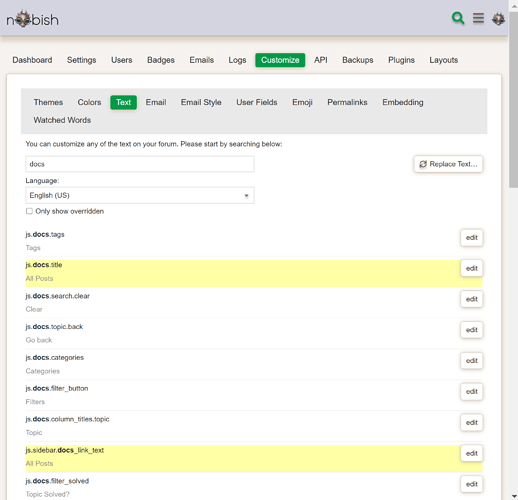Open the Users admin tab
Screen dimensions: 518x500
coord(122,60)
